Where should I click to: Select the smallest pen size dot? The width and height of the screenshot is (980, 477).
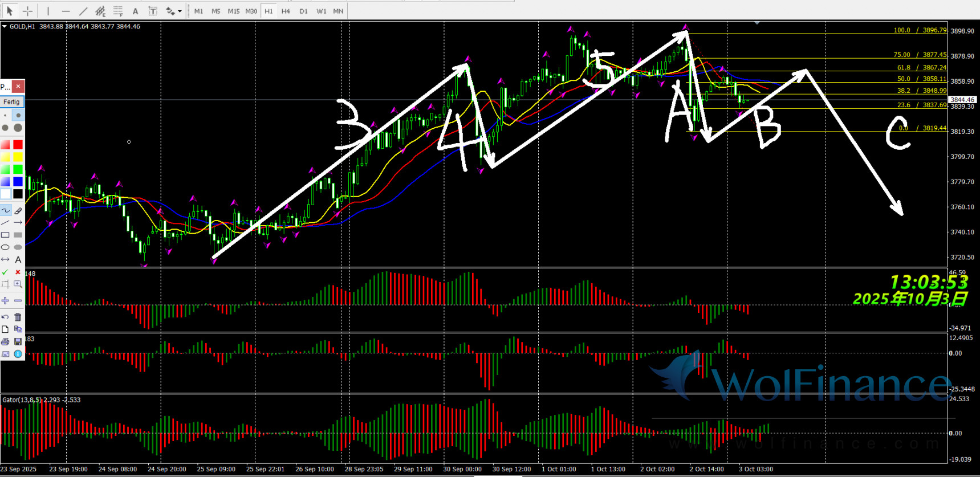pyautogui.click(x=6, y=116)
